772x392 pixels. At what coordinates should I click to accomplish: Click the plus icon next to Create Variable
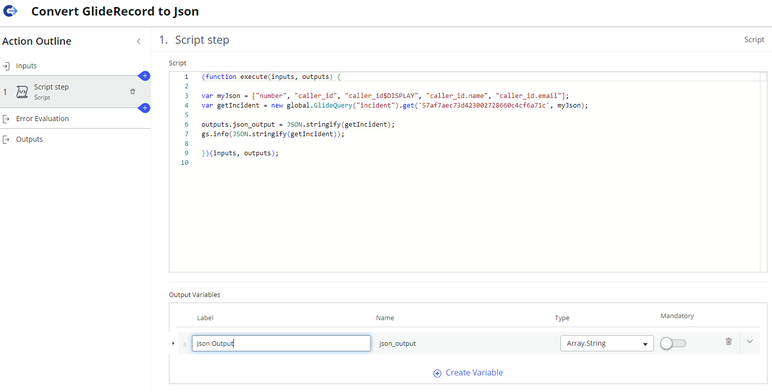click(x=437, y=373)
